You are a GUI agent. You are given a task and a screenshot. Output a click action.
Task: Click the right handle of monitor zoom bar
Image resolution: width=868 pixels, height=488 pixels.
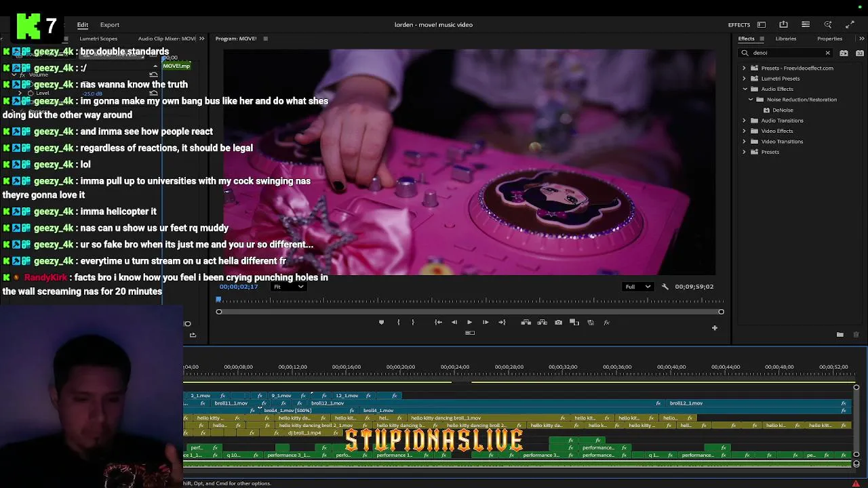pos(721,312)
